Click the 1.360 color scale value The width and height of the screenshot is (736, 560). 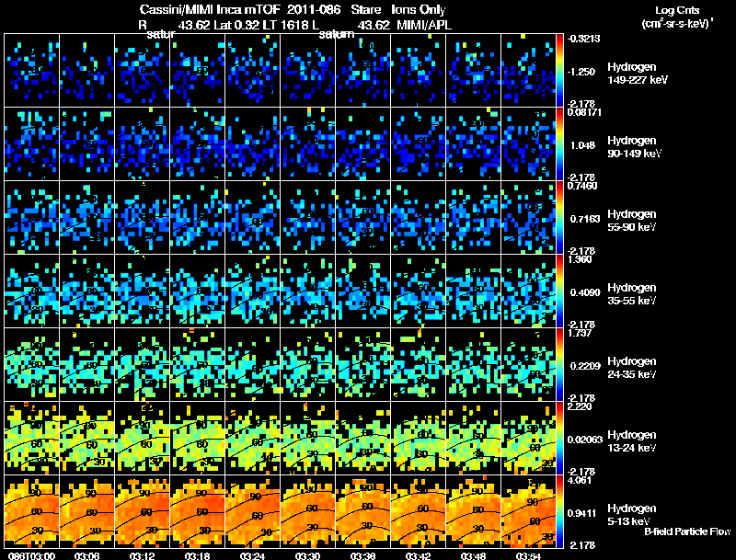coord(580,260)
